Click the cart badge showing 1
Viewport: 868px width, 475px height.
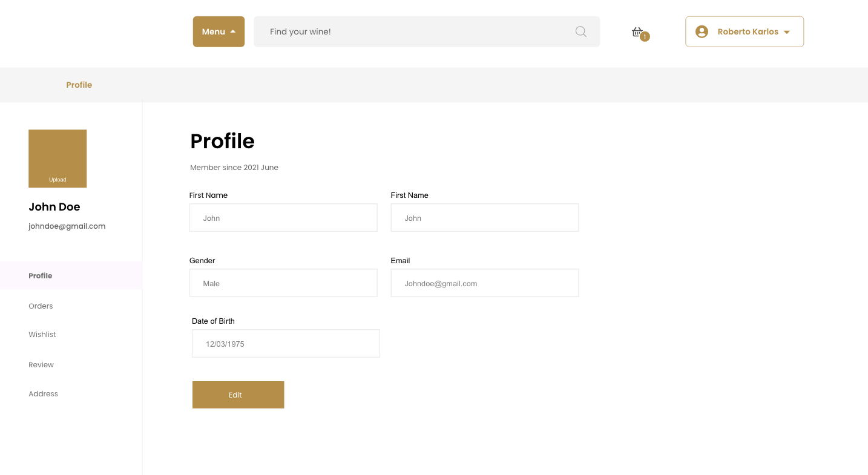click(x=645, y=37)
